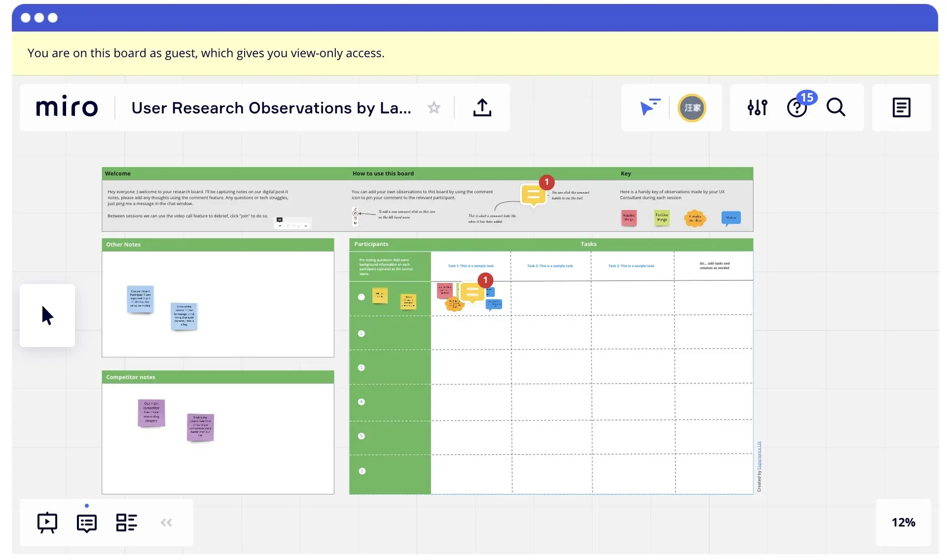
Task: Click Task 3: This is a sample task
Action: coord(631,266)
